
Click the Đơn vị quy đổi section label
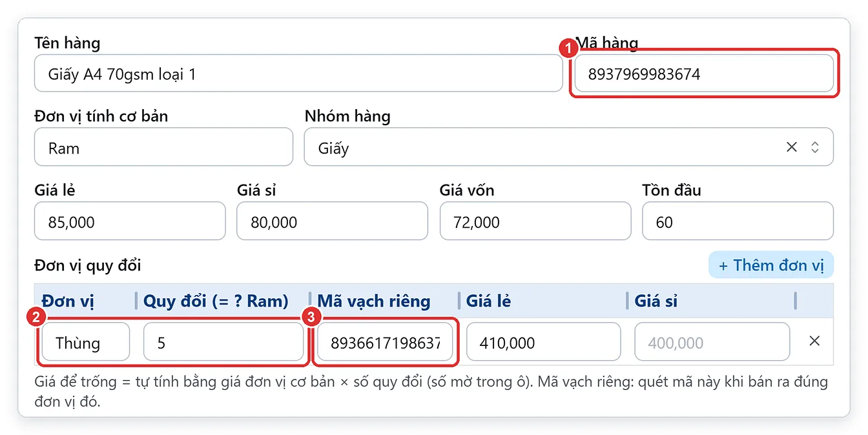tap(88, 265)
